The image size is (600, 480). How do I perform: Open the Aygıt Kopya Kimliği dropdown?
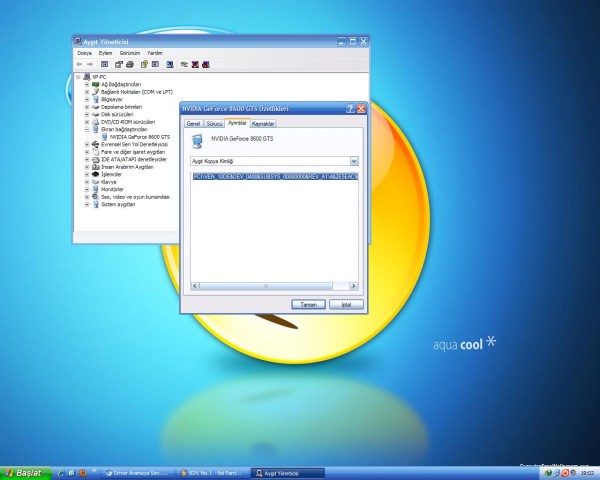354,160
